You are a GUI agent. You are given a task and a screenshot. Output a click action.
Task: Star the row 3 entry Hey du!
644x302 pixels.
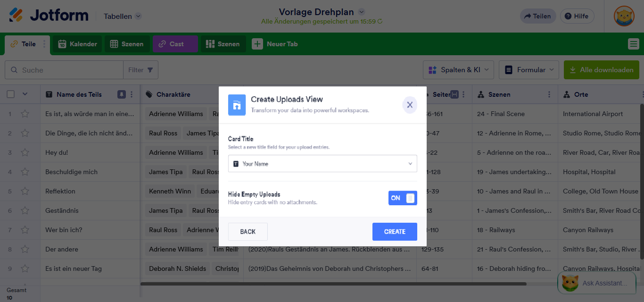(x=25, y=152)
